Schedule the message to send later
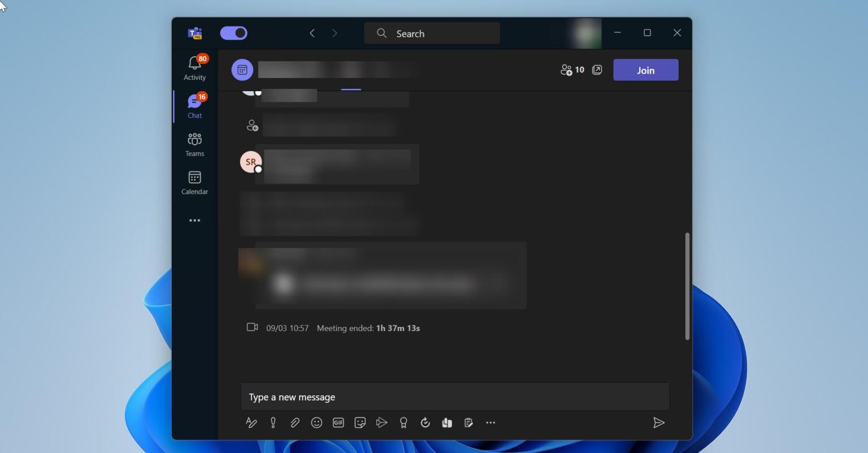This screenshot has height=453, width=868. coord(425,422)
